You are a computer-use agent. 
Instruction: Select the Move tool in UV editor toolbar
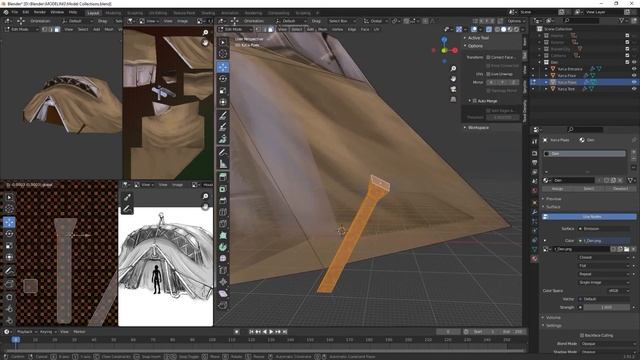pyautogui.click(x=9, y=222)
